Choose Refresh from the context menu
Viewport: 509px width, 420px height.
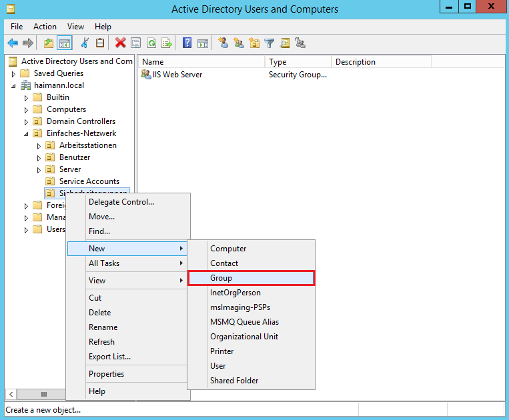click(127, 342)
